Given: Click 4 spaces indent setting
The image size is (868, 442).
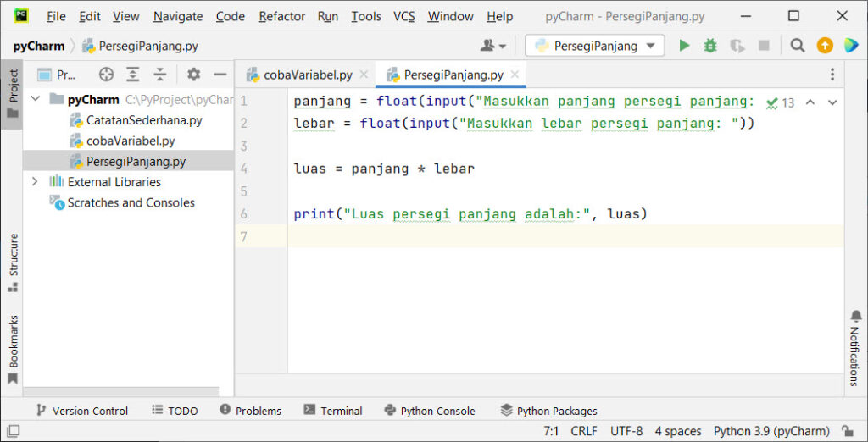Looking at the screenshot, I should point(678,431).
